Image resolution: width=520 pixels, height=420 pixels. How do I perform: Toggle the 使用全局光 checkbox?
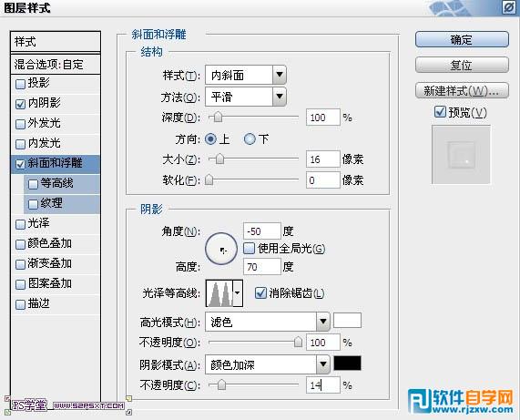pyautogui.click(x=249, y=248)
